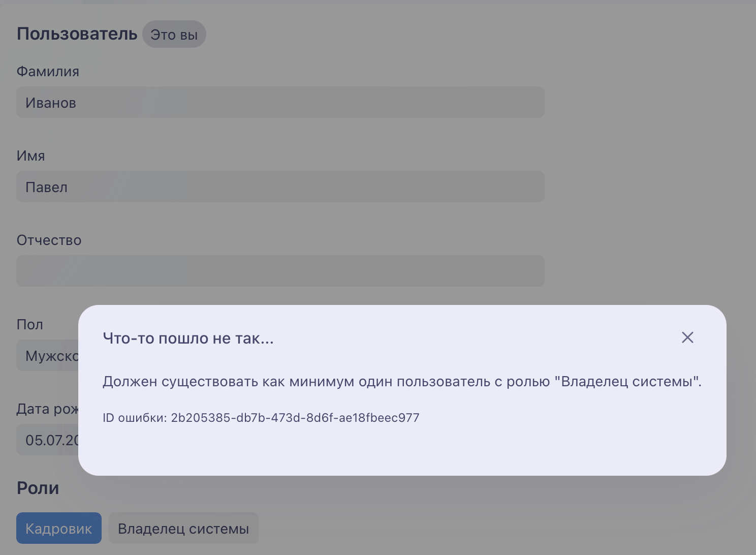Close the error dialog with X icon
The width and height of the screenshot is (756, 555).
[x=687, y=337]
